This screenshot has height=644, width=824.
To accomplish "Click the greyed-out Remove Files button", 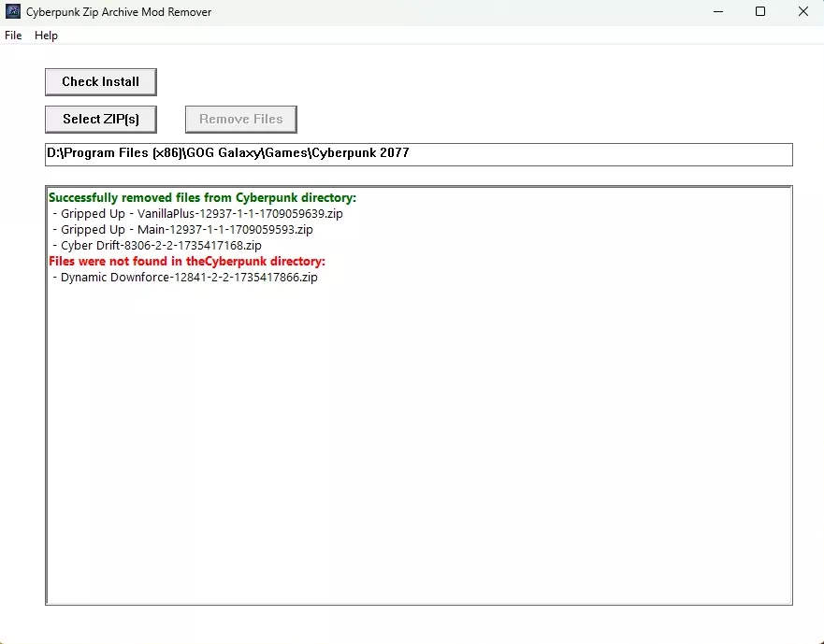I will (x=241, y=120).
